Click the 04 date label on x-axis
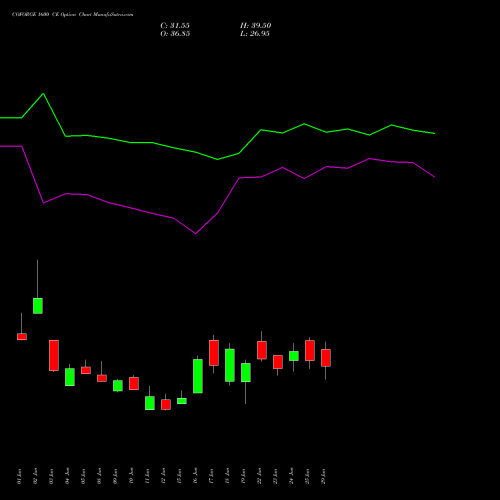This screenshot has height=500, width=500. (x=67, y=476)
